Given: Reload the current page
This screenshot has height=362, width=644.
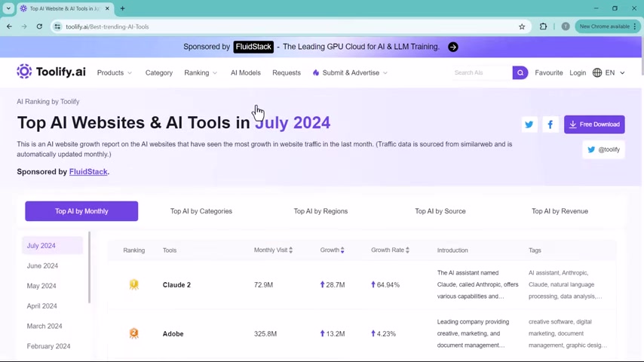Looking at the screenshot, I should click(39, 26).
